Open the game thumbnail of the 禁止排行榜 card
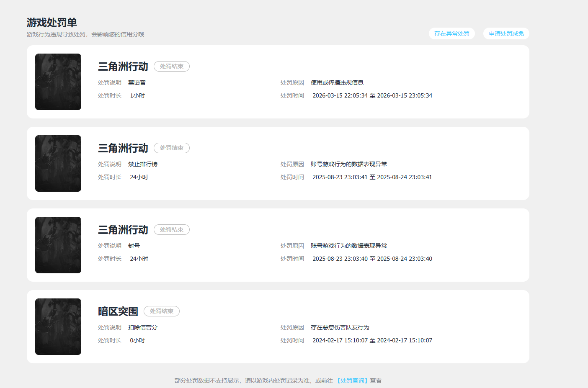 pos(58,163)
